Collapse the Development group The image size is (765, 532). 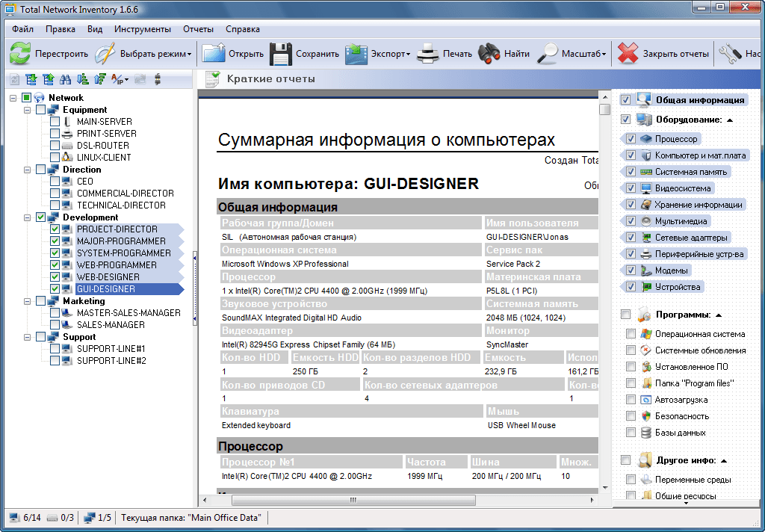tap(28, 217)
